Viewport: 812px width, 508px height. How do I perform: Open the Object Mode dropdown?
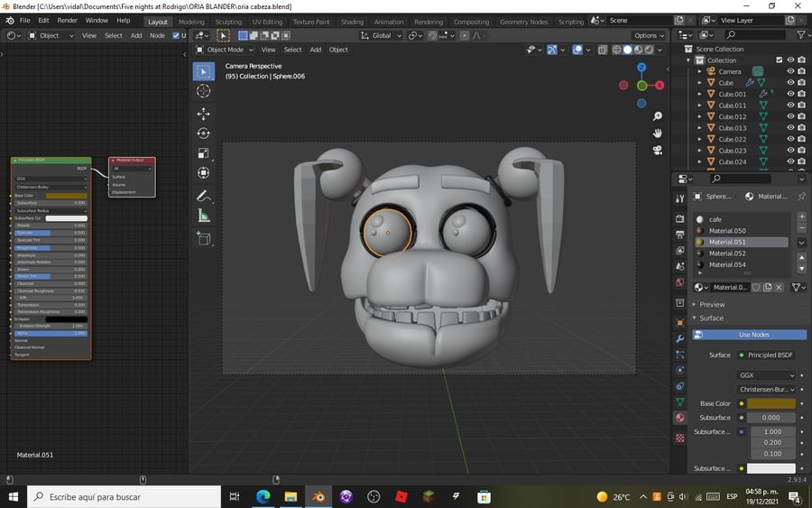(225, 50)
